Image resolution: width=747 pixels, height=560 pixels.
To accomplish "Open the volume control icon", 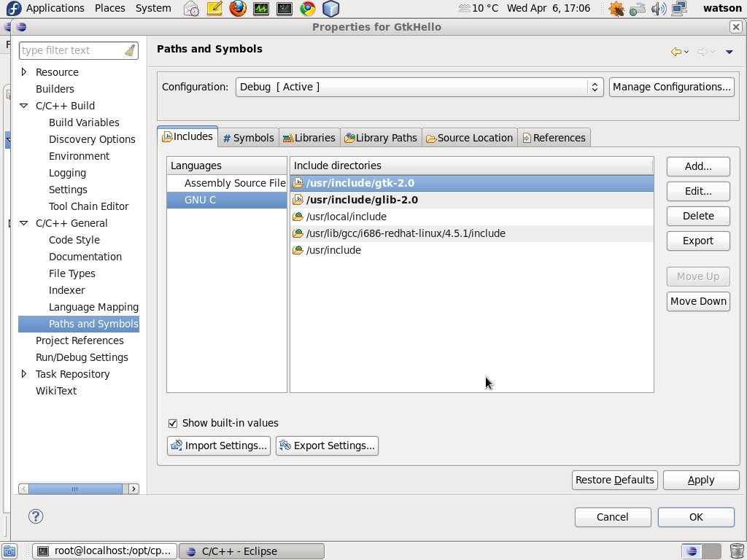I will click(x=658, y=9).
